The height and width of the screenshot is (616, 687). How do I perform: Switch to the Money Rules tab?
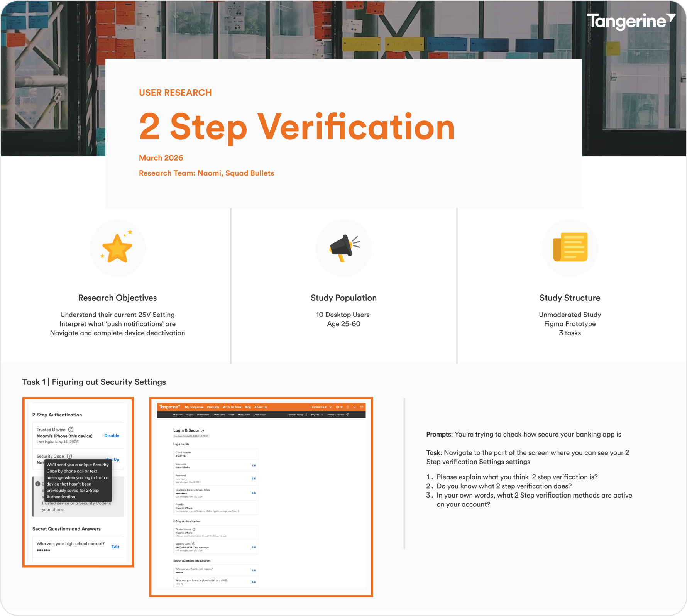click(x=244, y=415)
